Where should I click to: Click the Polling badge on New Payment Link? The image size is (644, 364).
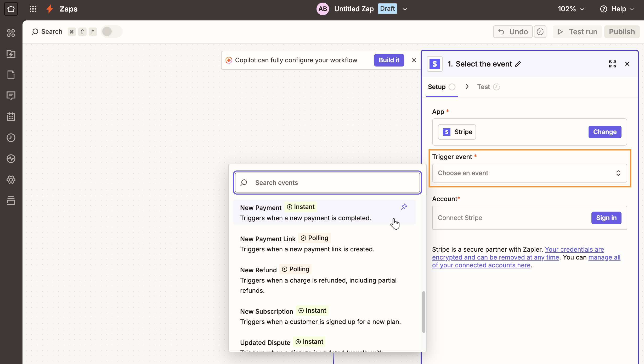tap(314, 238)
